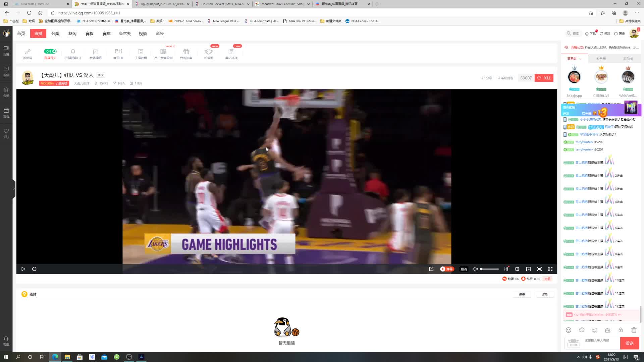Expand the collapsed left sidebar arrow
Image resolution: width=644 pixels, height=362 pixels.
[14, 189]
